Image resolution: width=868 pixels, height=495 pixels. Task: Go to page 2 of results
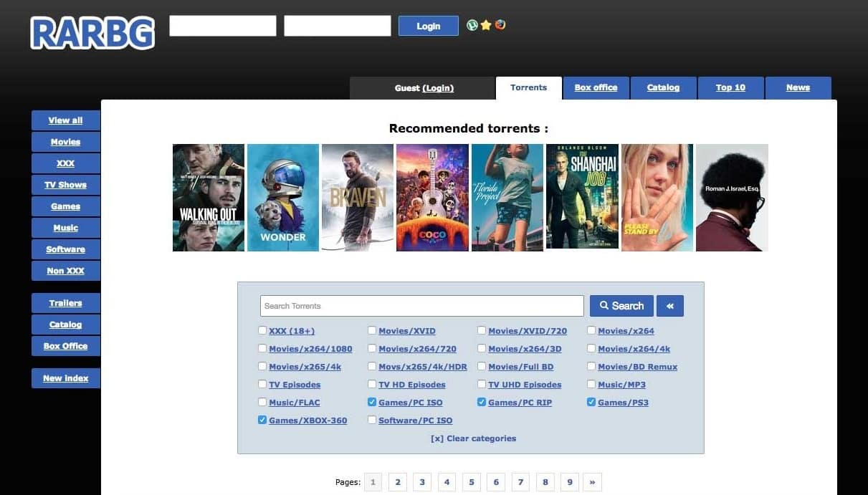[x=397, y=482]
